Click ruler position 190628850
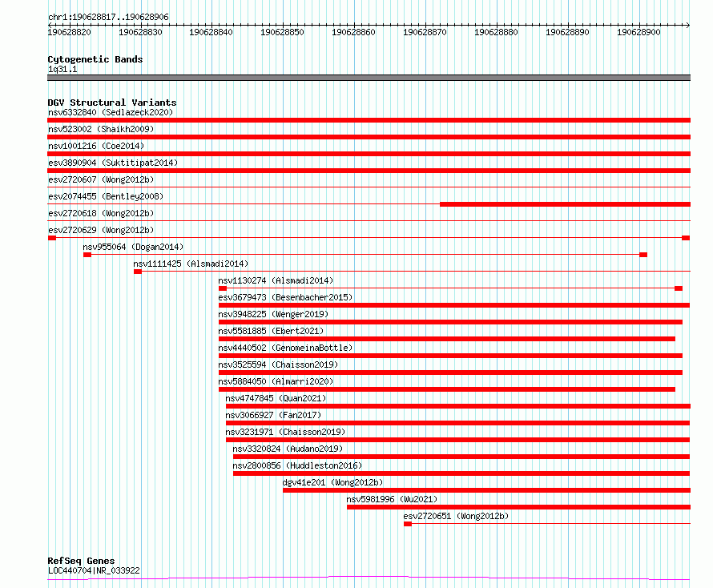 [x=282, y=32]
